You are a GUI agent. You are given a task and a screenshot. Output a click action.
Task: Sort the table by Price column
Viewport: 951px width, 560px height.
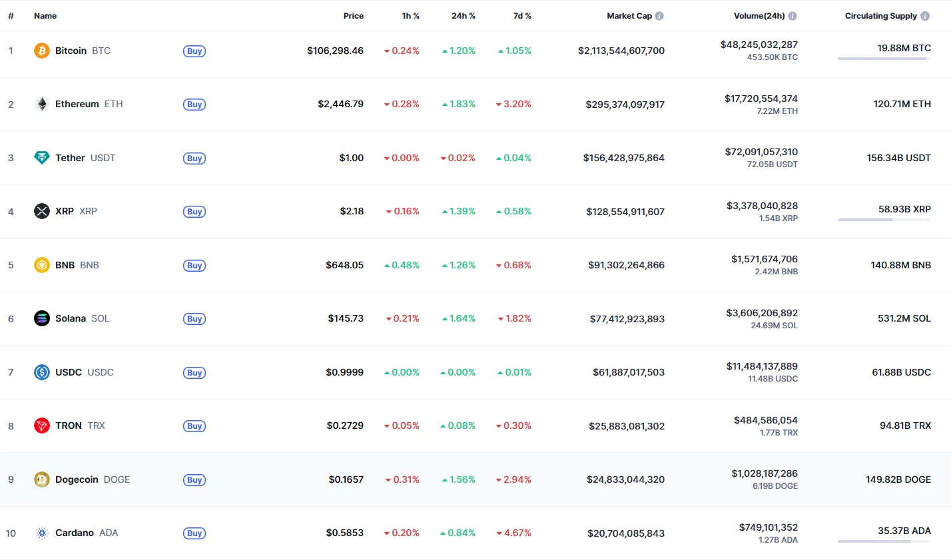coord(354,16)
